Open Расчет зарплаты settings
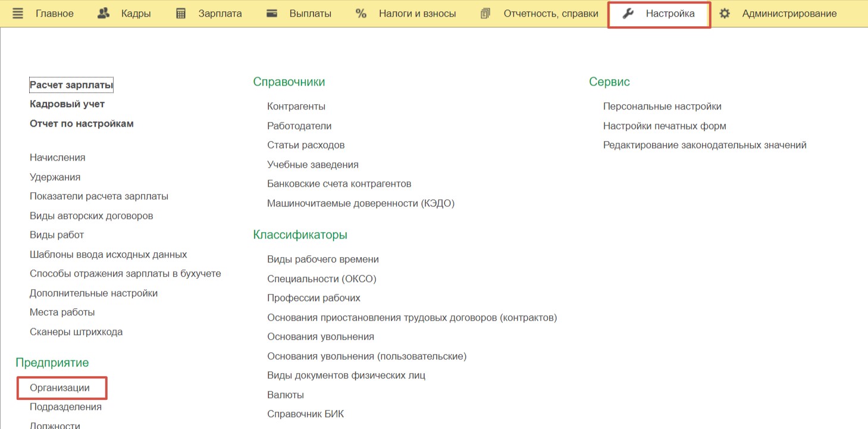868x429 pixels. (x=71, y=85)
